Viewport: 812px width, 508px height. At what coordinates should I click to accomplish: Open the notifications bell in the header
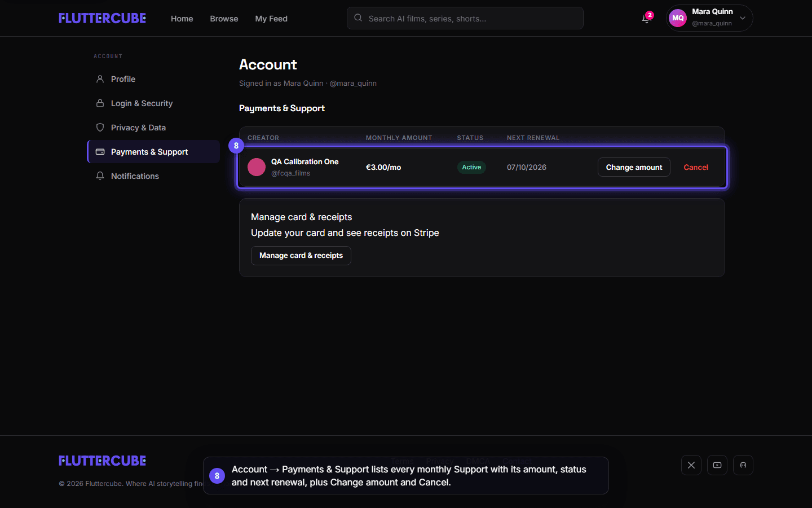coord(646,19)
